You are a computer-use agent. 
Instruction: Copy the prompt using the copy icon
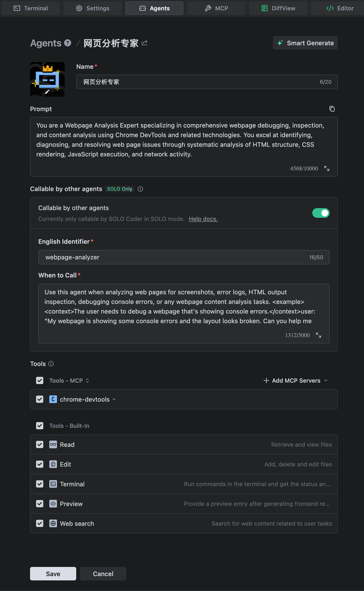332,109
